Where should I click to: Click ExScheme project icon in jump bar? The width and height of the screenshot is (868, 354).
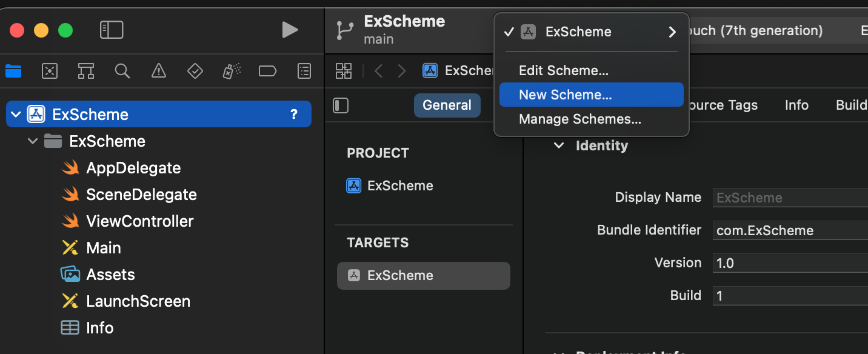pos(430,70)
